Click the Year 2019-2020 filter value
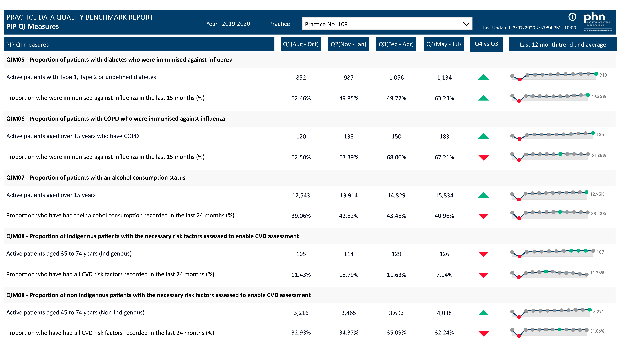Viewport: 639px width, 364px height. click(236, 24)
